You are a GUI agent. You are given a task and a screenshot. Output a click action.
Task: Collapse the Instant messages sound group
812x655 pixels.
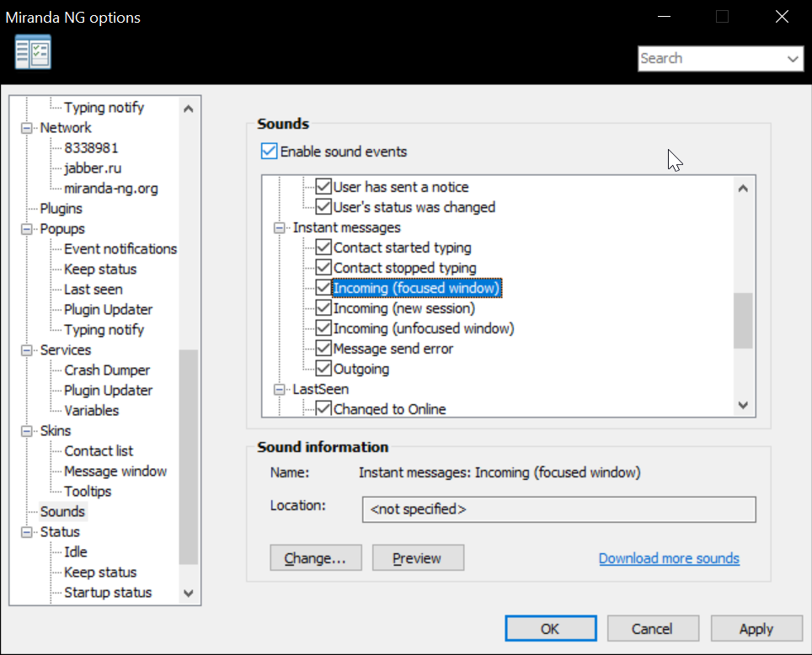pyautogui.click(x=279, y=227)
